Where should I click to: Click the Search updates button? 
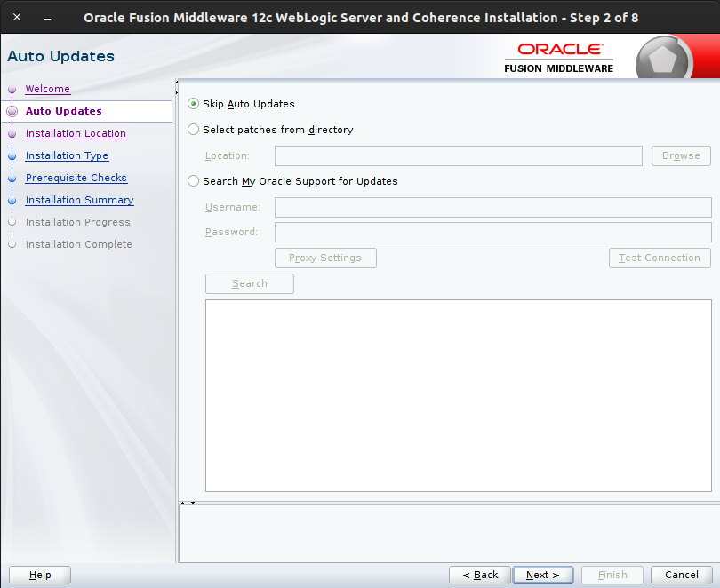pos(250,283)
